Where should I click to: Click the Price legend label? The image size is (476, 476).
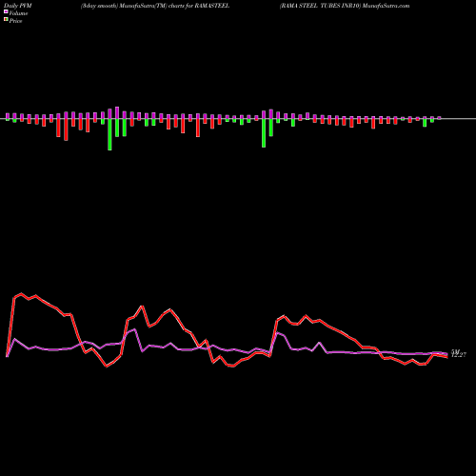(15, 21)
